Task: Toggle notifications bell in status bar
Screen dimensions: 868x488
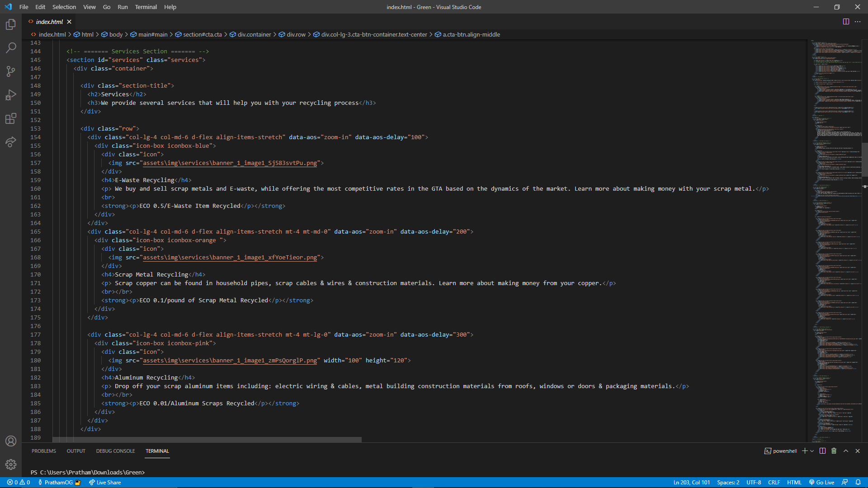Action: click(858, 483)
